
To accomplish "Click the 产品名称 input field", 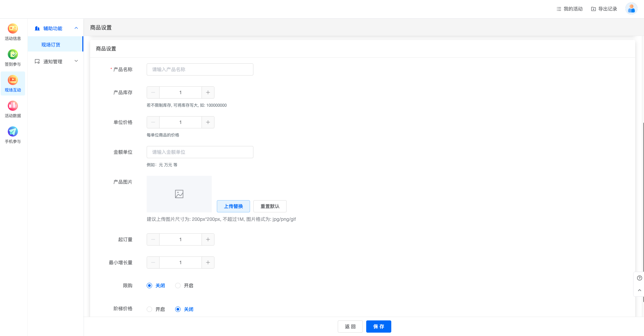I will point(200,69).
